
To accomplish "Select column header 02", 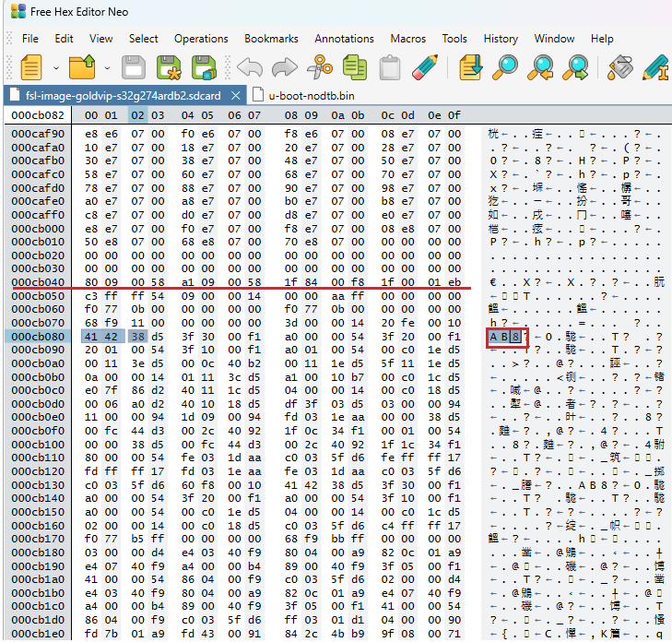I will click(x=137, y=115).
